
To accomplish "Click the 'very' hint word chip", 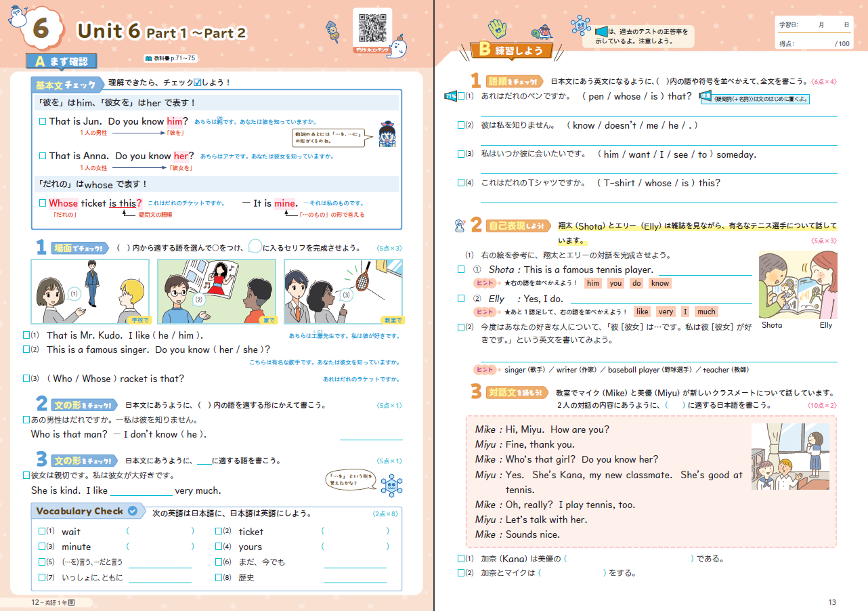I will [x=666, y=312].
